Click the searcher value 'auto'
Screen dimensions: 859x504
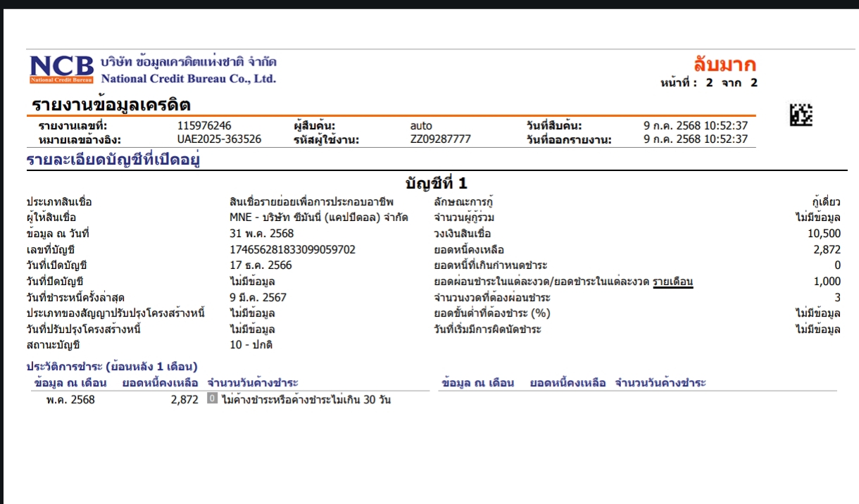(x=421, y=126)
